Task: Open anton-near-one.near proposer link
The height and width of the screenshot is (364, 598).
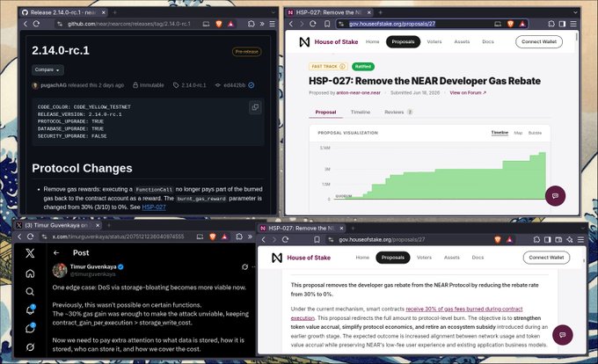Action: pyautogui.click(x=358, y=92)
